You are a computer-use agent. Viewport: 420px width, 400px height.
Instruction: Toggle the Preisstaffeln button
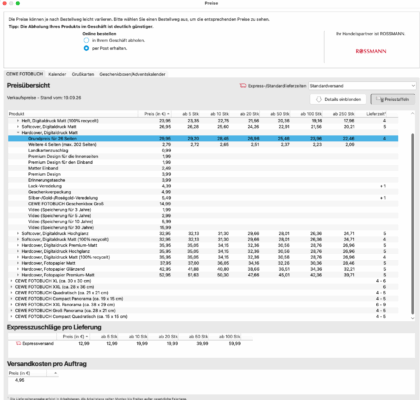392,99
